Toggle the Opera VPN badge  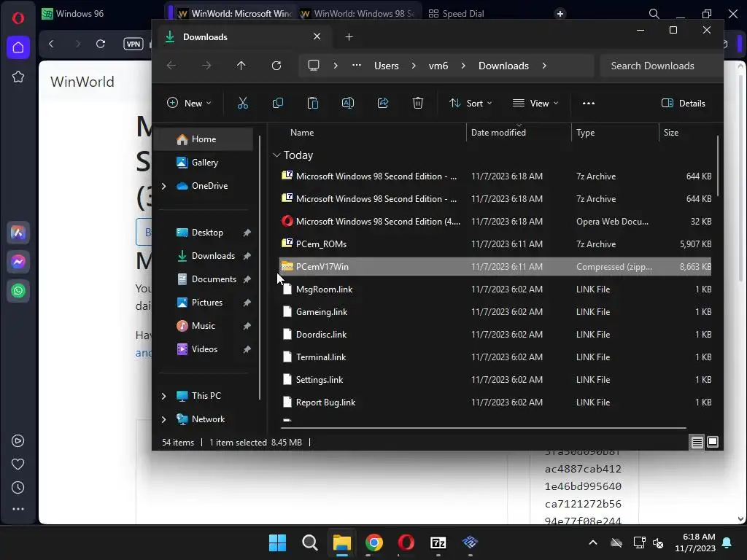click(x=133, y=44)
